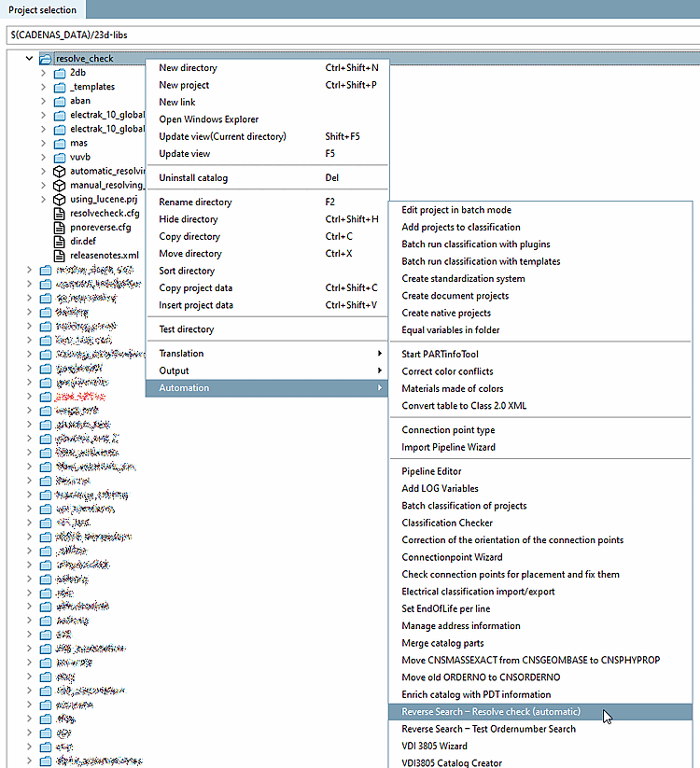700x768 pixels.
Task: Run Reverse Search – Resolve check (automatic)
Action: (x=540, y=712)
